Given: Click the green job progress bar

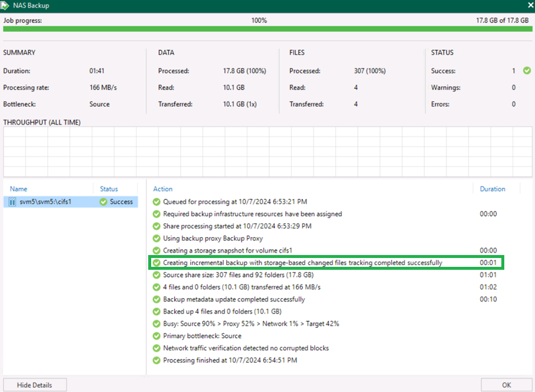Looking at the screenshot, I should pos(267,29).
